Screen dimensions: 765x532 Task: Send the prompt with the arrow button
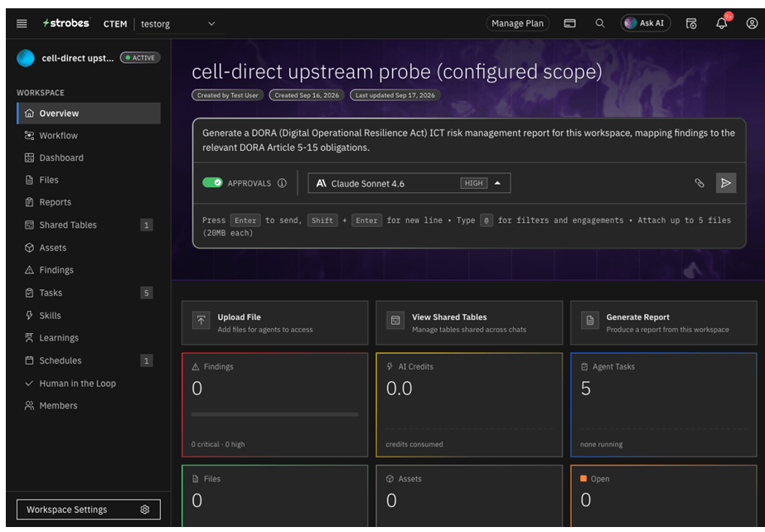(x=725, y=183)
